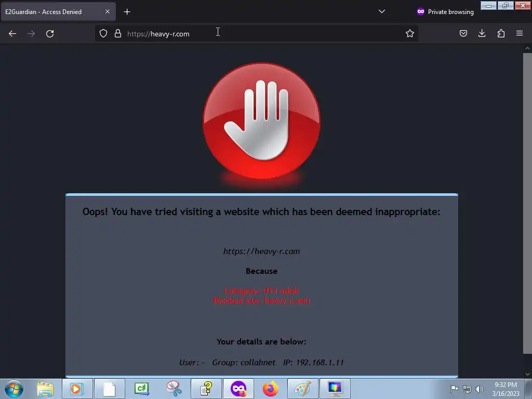Click the 'IP: 192.168.1.11' text
Screen dimensions: 532x399
coord(313,362)
